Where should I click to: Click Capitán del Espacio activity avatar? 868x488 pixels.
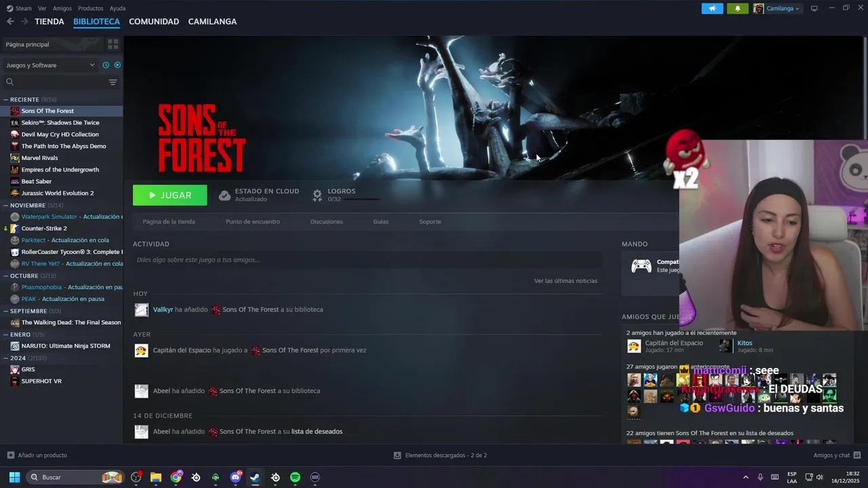pyautogui.click(x=141, y=350)
